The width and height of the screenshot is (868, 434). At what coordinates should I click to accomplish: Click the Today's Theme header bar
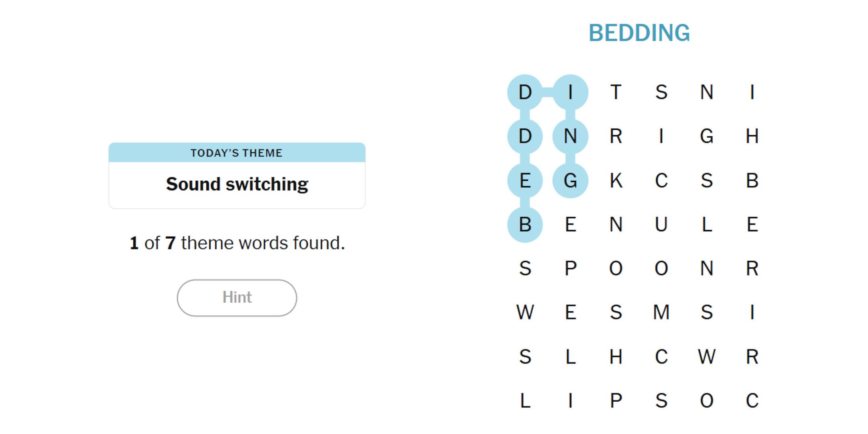(237, 153)
